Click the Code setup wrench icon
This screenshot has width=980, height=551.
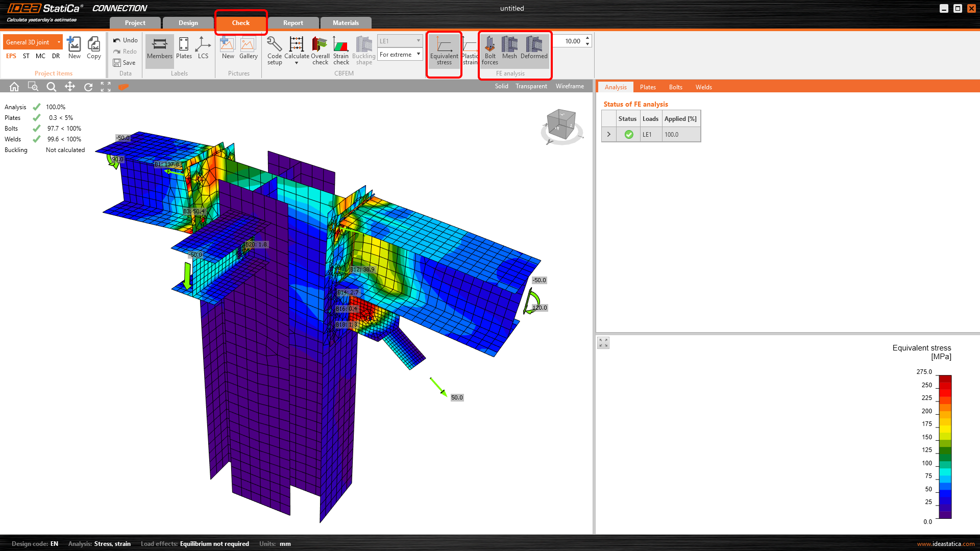point(274,45)
